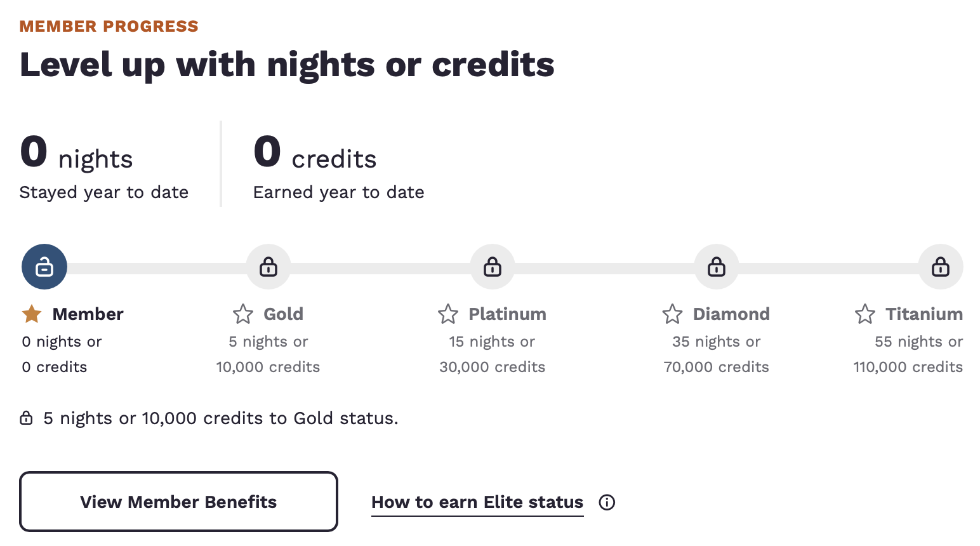
Task: Click the star icon beside Platinum
Action: pos(447,314)
